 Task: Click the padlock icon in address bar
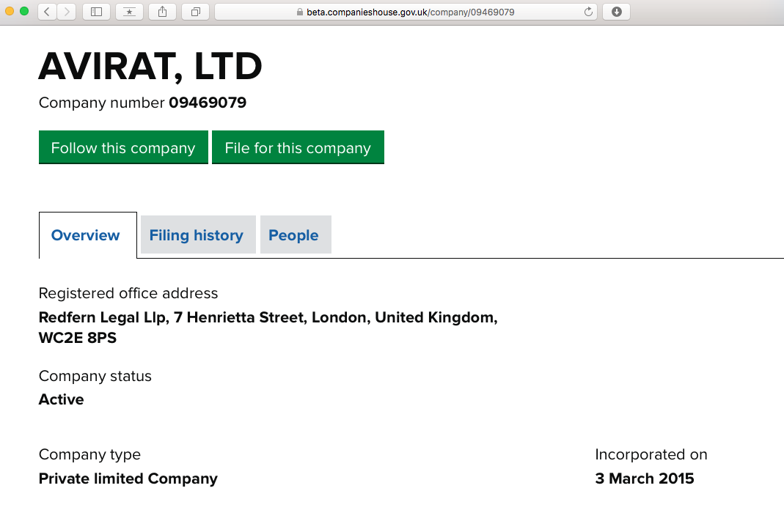[x=299, y=12]
